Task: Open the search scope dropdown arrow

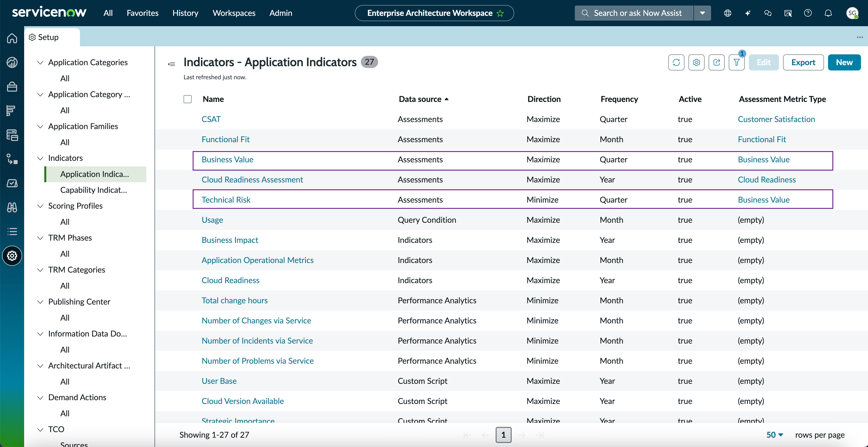Action: pos(703,13)
